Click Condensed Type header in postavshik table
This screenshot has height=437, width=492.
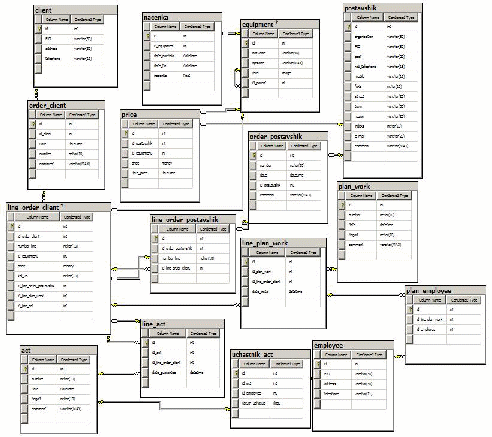[x=401, y=17]
